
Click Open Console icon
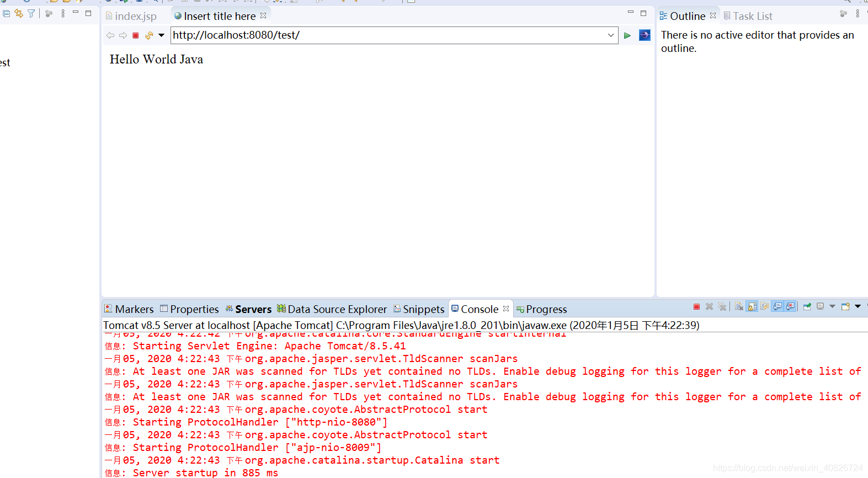tap(845, 306)
